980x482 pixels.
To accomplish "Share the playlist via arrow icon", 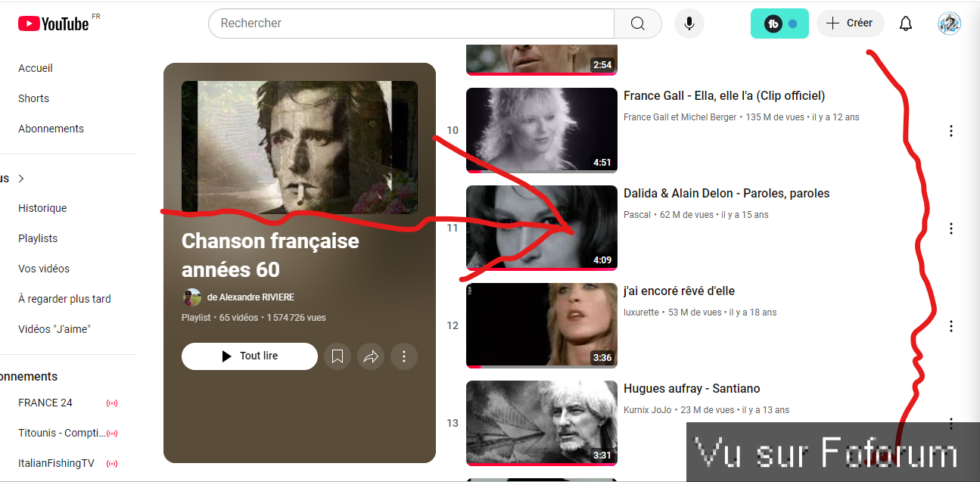I will pyautogui.click(x=371, y=356).
